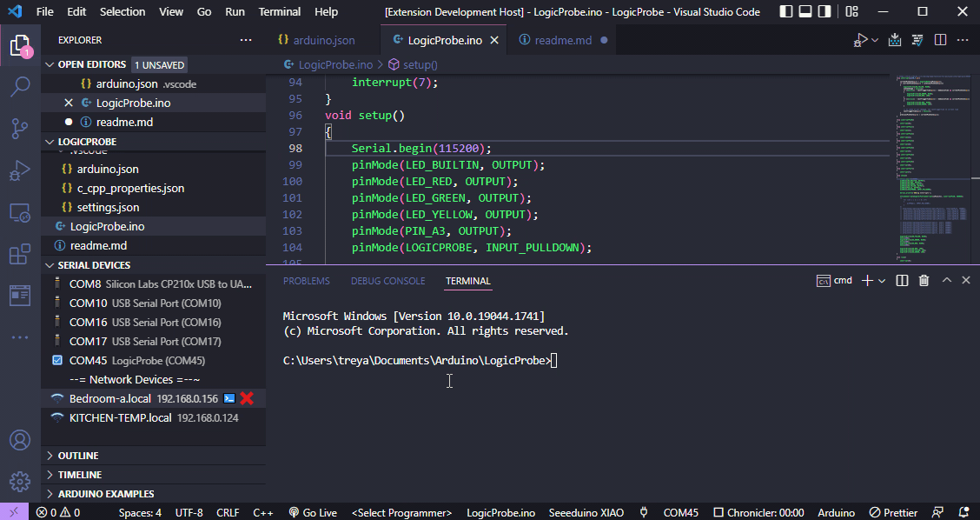The width and height of the screenshot is (980, 520).
Task: Close the terminal panel
Action: 966,280
